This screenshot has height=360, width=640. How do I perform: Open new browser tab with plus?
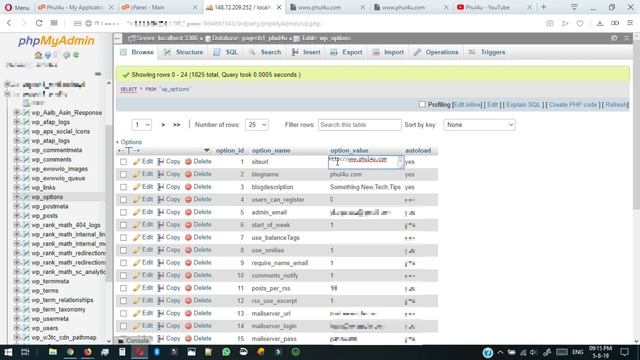coord(543,7)
